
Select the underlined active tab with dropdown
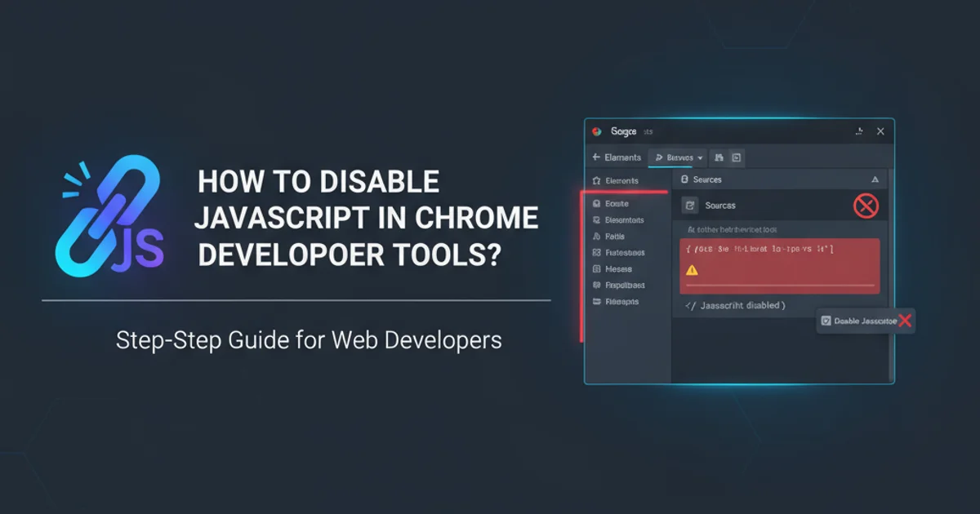click(677, 157)
